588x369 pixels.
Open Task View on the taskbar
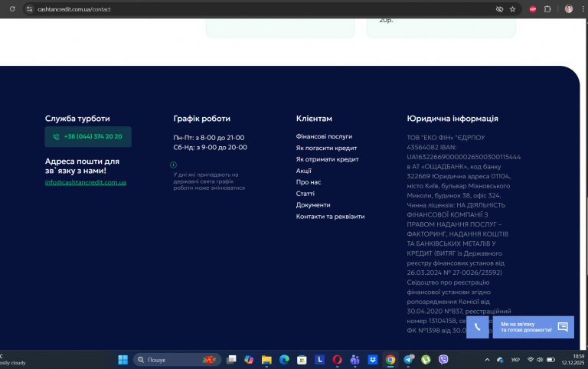231,360
